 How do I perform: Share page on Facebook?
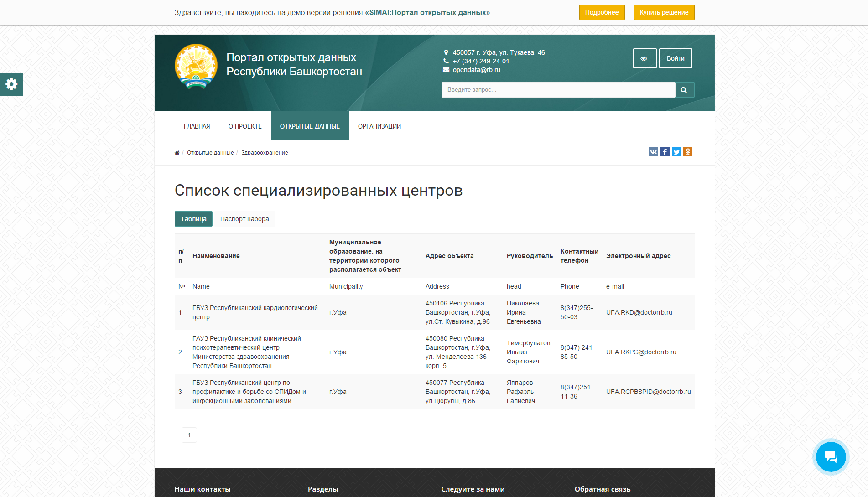click(x=665, y=152)
